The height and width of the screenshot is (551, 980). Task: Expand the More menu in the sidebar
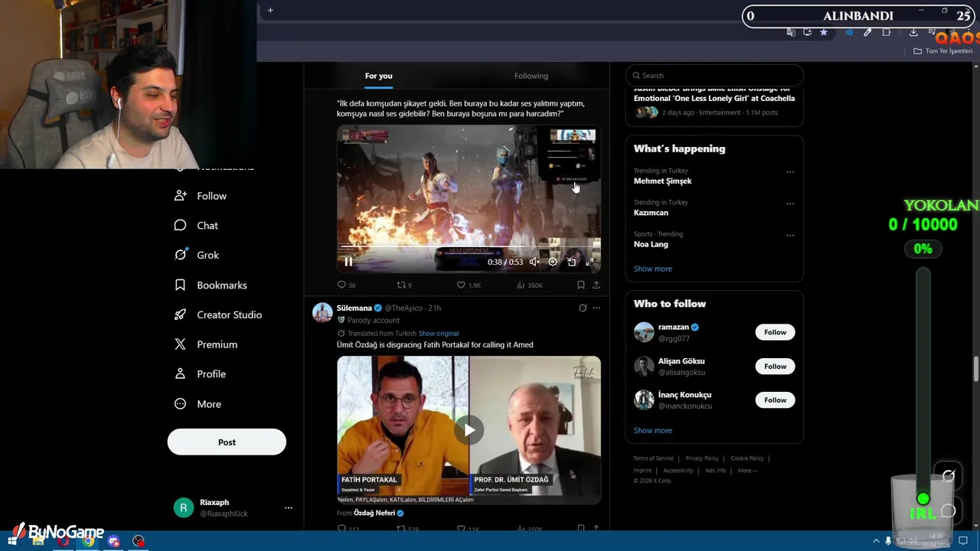[x=198, y=404]
